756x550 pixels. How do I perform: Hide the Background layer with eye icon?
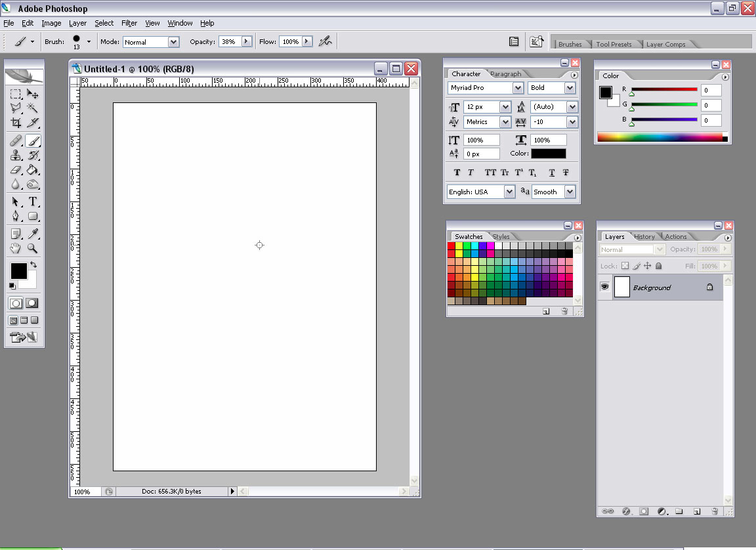coord(604,287)
